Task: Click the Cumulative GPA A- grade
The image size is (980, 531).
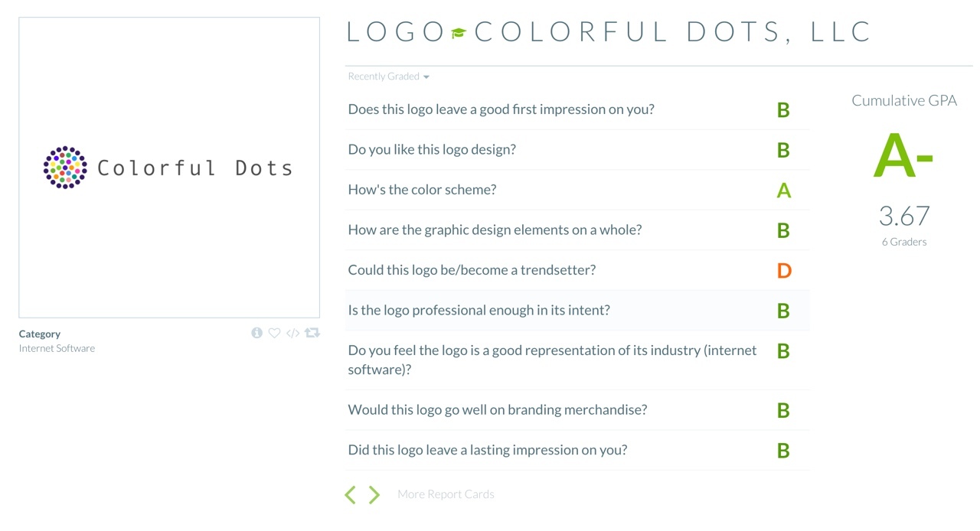Action: (x=903, y=156)
